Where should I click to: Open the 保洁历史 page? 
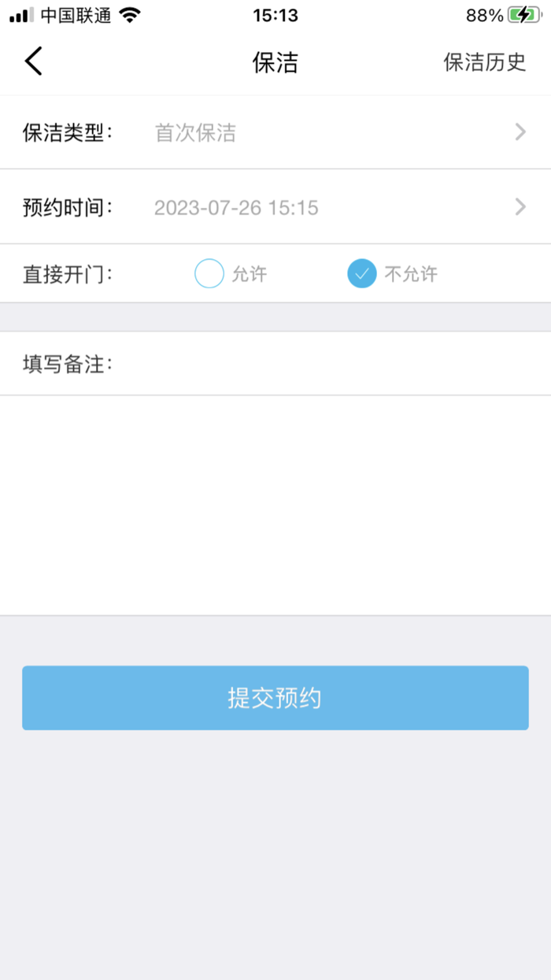[x=484, y=63]
